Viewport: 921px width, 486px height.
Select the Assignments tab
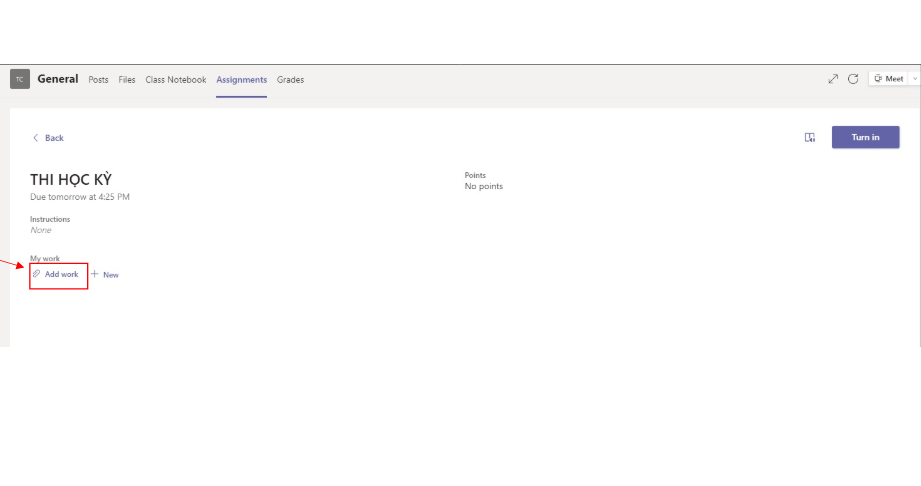241,79
